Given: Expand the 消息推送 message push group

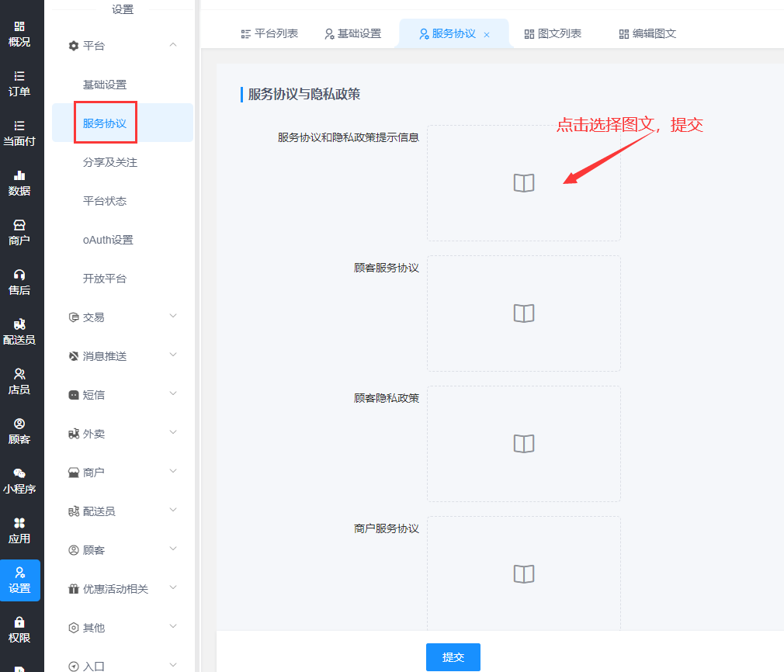Looking at the screenshot, I should tap(172, 355).
